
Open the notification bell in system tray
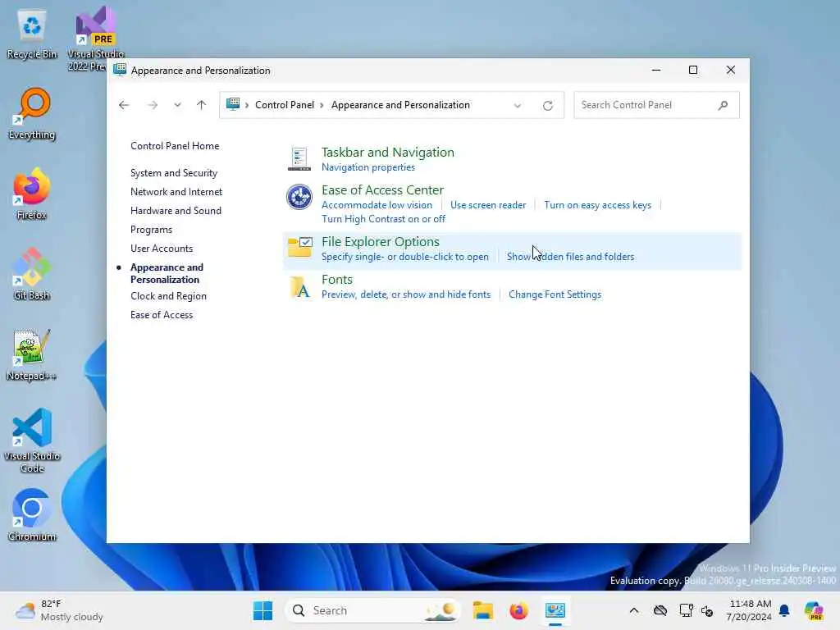(784, 610)
